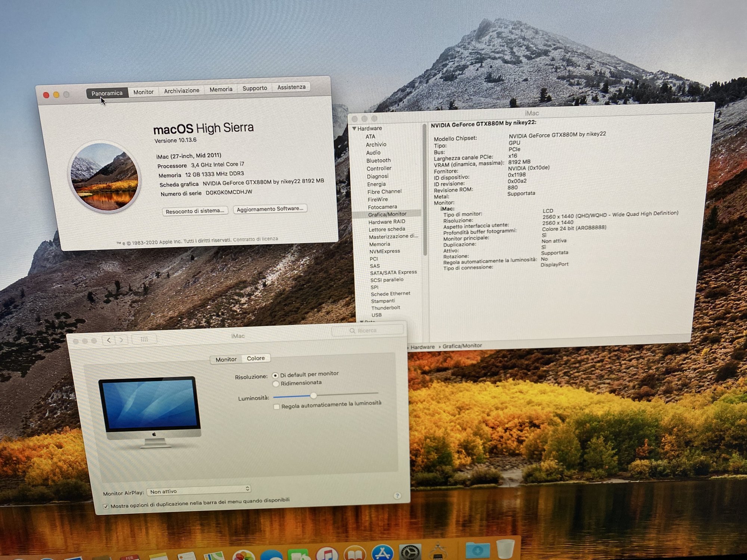Screen dimensions: 747x560
Task: Click the Luminosità brightness slider
Action: pyautogui.click(x=313, y=395)
